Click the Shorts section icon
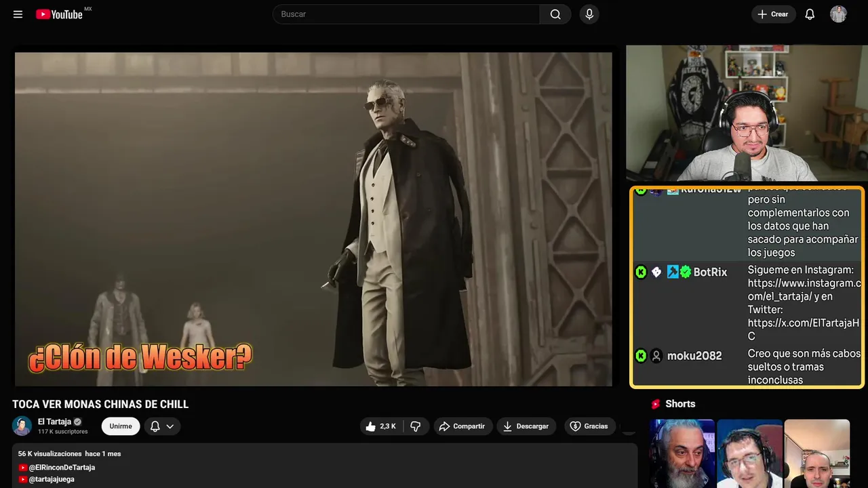 coord(656,404)
